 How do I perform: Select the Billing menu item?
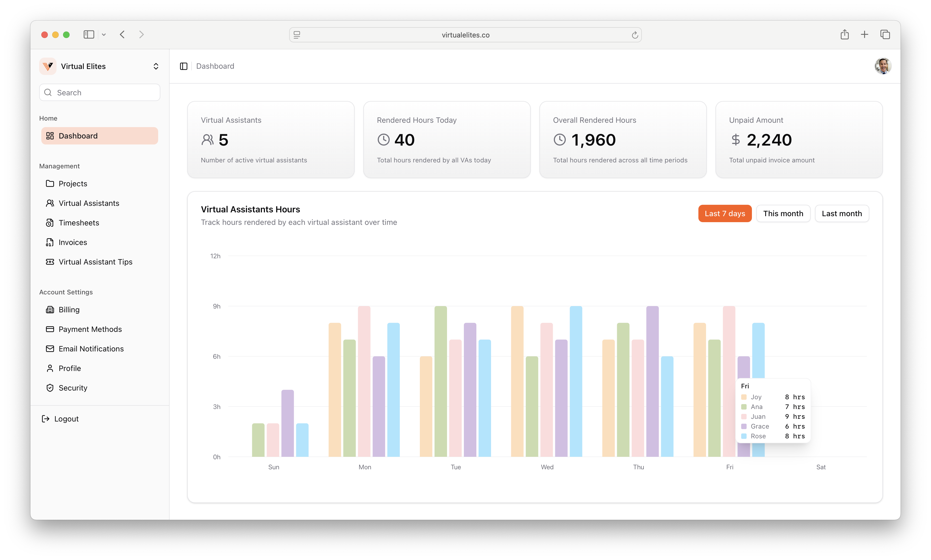click(69, 309)
